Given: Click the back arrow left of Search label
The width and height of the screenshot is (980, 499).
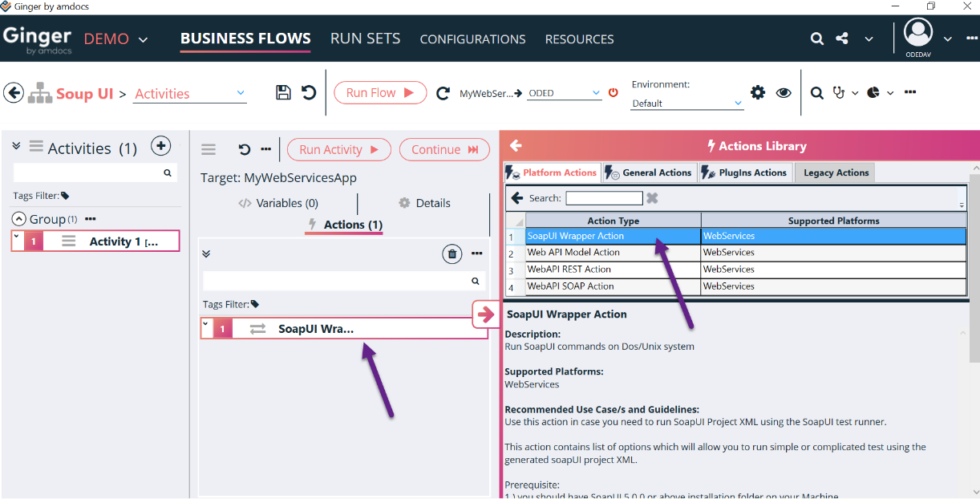Looking at the screenshot, I should [x=517, y=198].
